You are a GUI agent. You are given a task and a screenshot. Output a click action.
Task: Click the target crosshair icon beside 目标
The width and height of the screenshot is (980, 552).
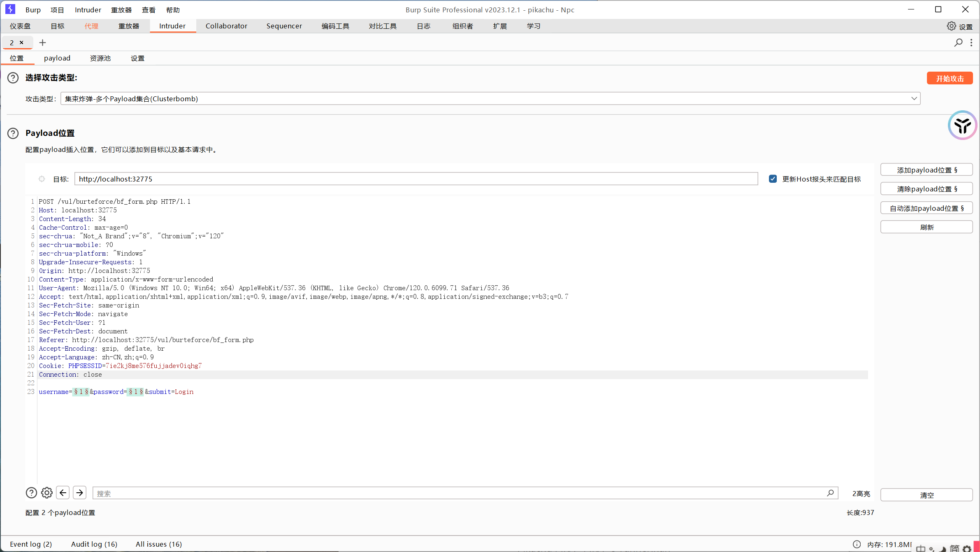[x=42, y=179]
